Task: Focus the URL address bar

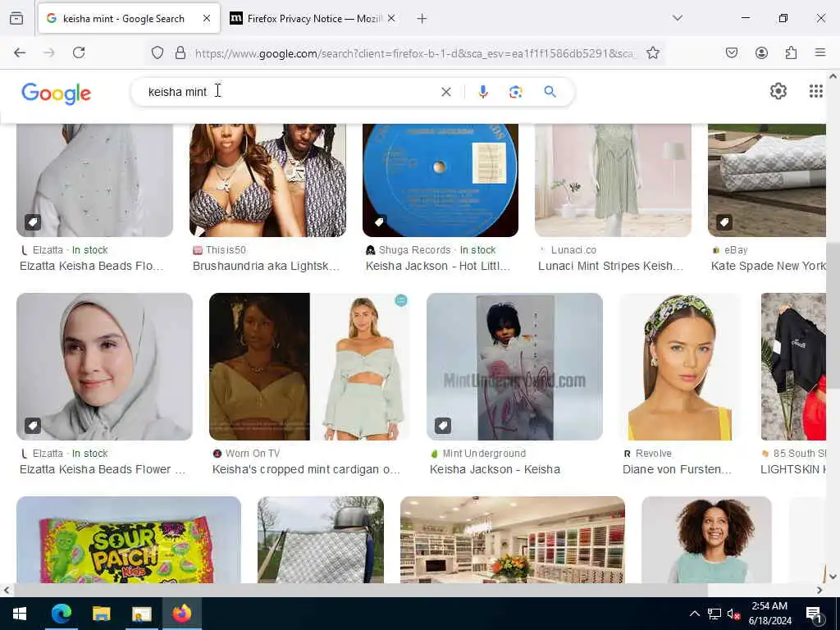Action: coord(416,53)
